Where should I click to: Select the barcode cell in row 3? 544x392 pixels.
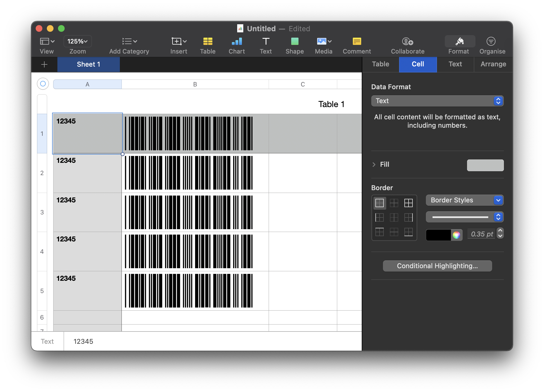(195, 212)
